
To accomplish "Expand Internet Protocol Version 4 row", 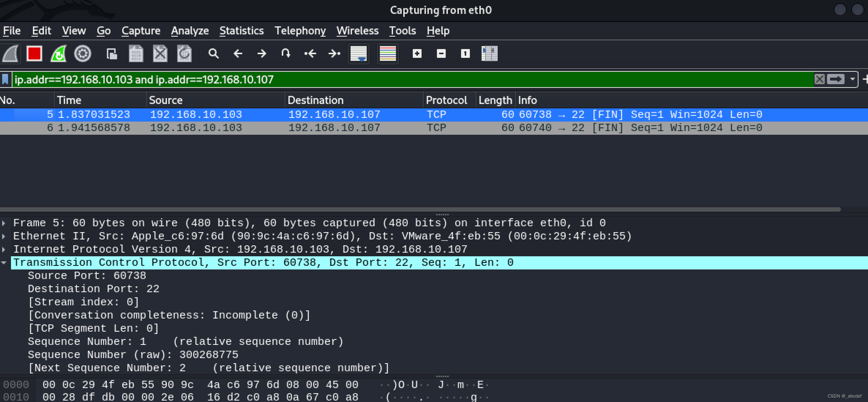I will point(4,249).
